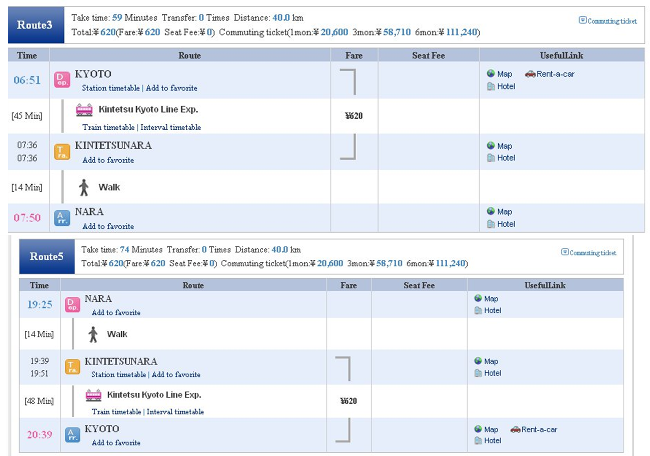Click the orange Tra. icon in Route3
This screenshot has height=456, width=650.
(x=62, y=152)
